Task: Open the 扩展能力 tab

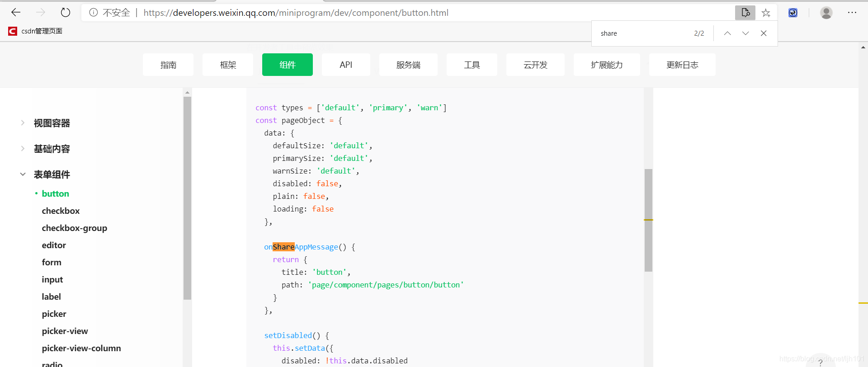Action: [x=607, y=65]
